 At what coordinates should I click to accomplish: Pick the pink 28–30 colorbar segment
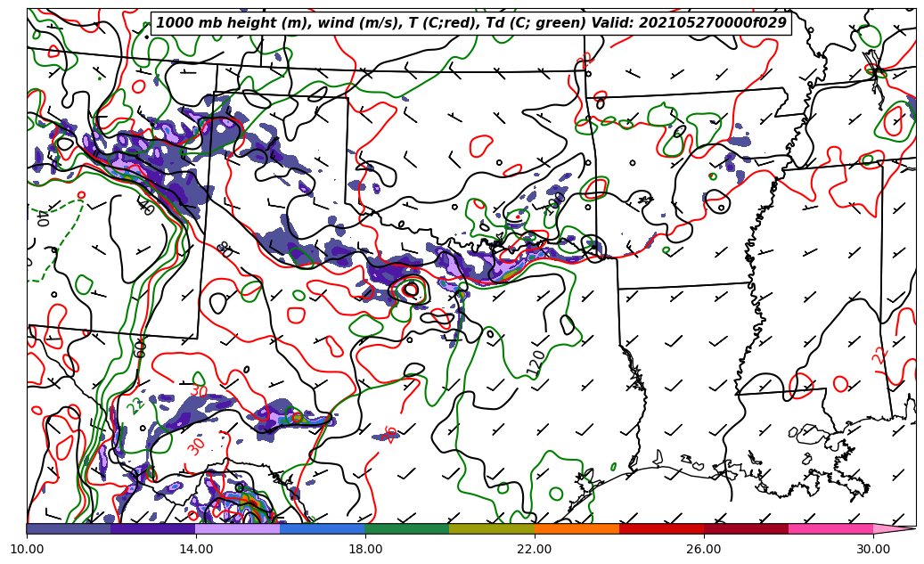pos(830,528)
